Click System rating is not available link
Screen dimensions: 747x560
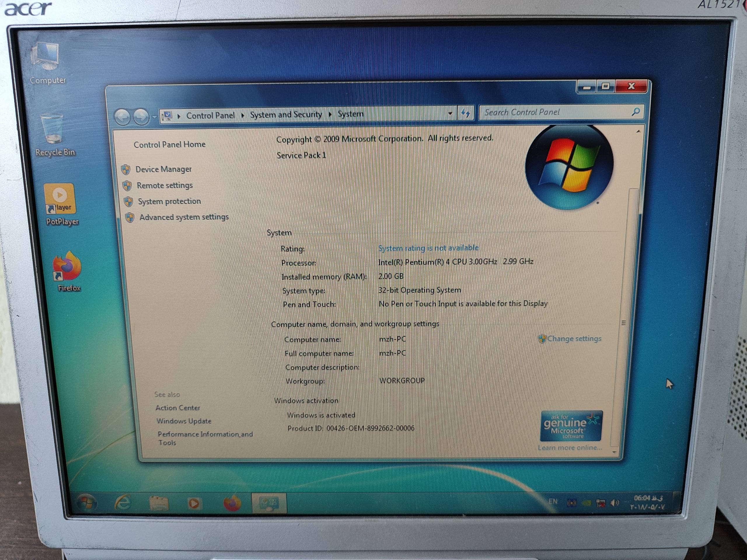click(x=428, y=248)
